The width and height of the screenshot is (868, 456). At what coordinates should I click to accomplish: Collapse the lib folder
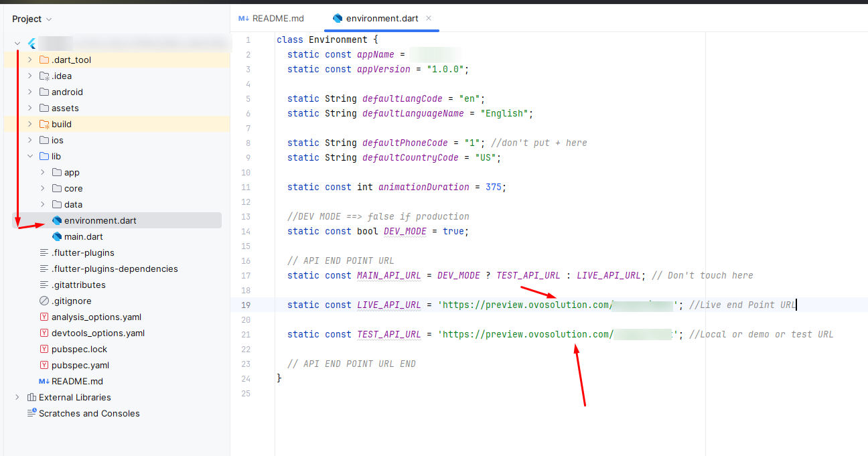click(x=29, y=156)
